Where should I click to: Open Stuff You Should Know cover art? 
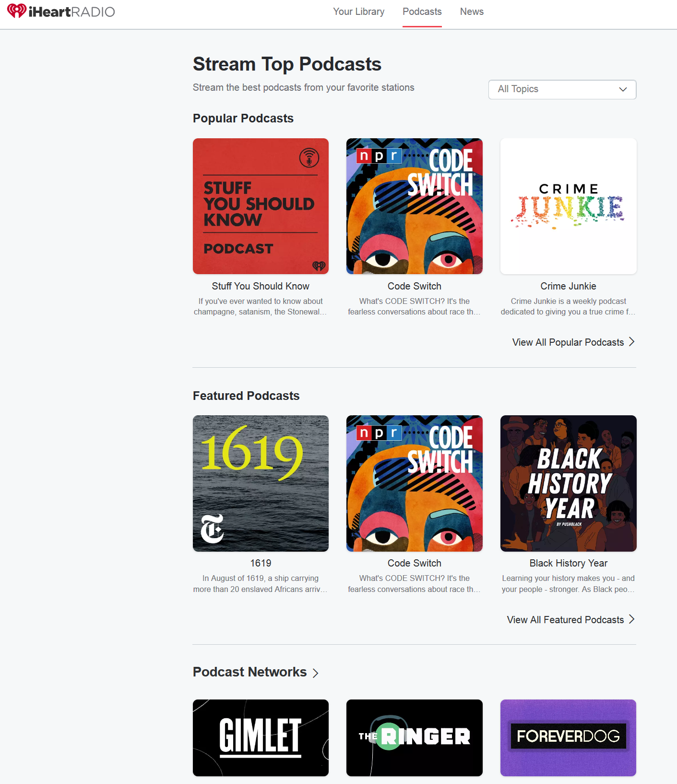(261, 206)
